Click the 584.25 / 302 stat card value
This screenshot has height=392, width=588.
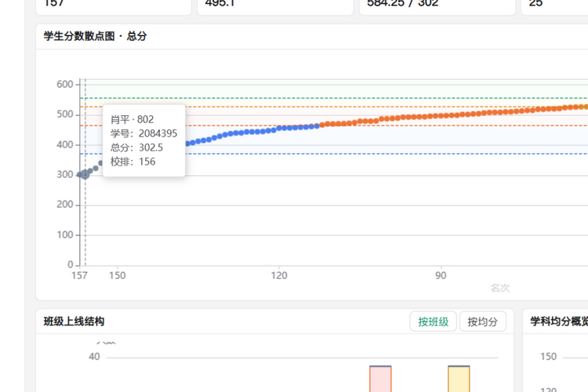coord(403,3)
